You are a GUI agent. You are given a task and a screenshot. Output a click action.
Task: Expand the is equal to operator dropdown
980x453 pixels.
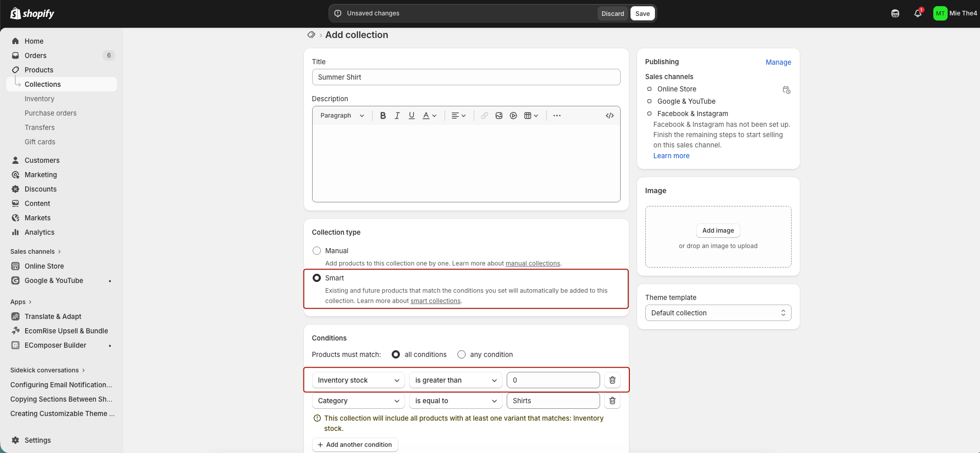pyautogui.click(x=455, y=401)
